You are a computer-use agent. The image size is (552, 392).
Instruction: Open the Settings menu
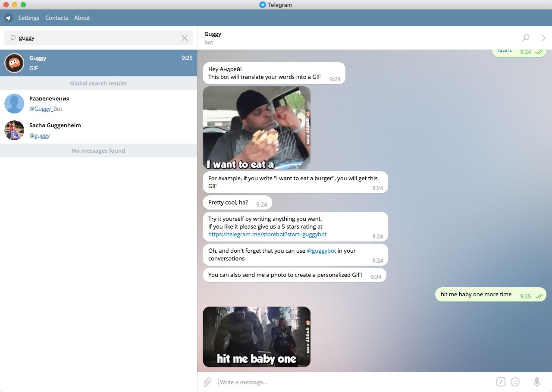tap(28, 18)
